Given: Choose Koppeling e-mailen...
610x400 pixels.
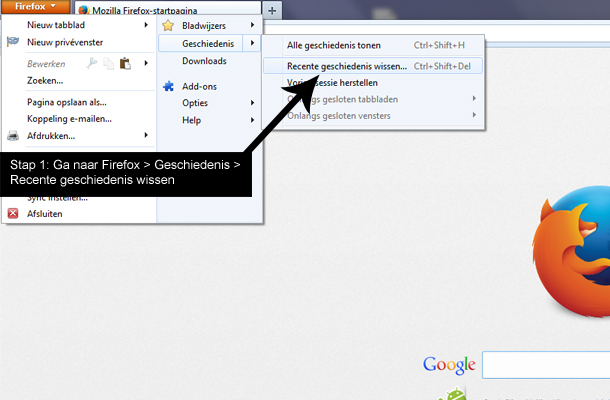Looking at the screenshot, I should coord(69,119).
